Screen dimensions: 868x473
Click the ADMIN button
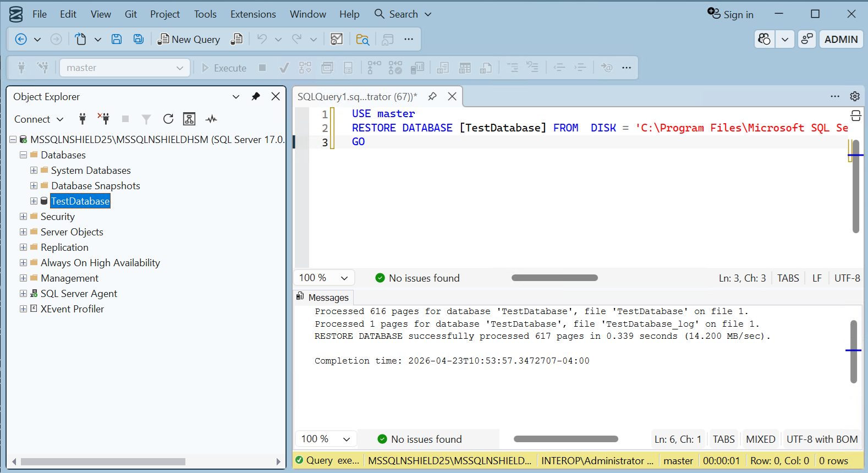pos(841,39)
